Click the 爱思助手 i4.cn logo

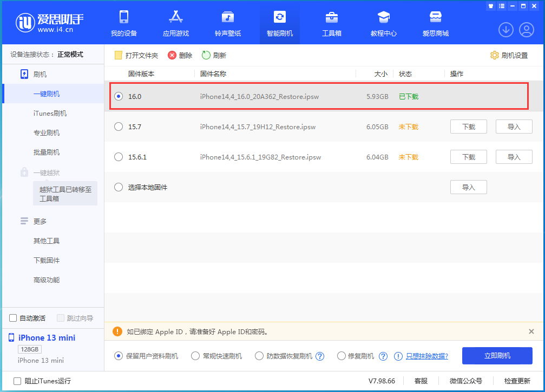click(x=50, y=23)
